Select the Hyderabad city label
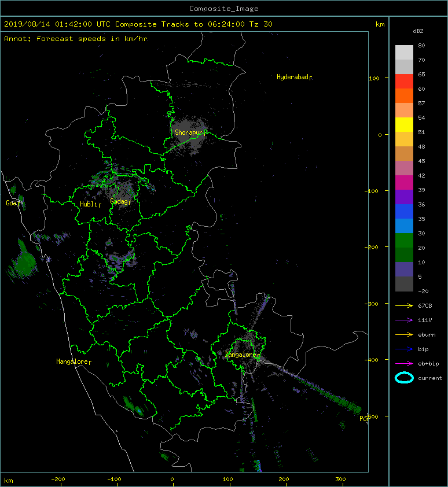Image resolution: width=448 pixels, height=487 pixels. pyautogui.click(x=294, y=77)
